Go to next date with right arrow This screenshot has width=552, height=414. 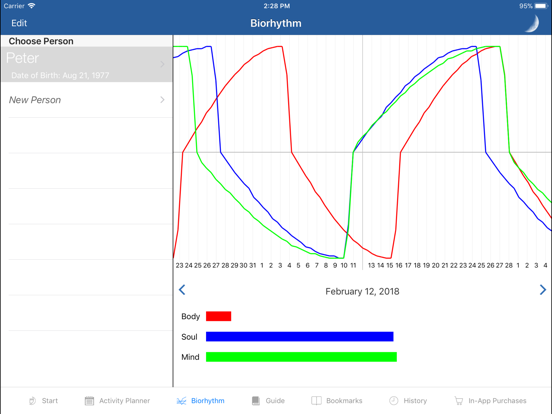point(542,290)
